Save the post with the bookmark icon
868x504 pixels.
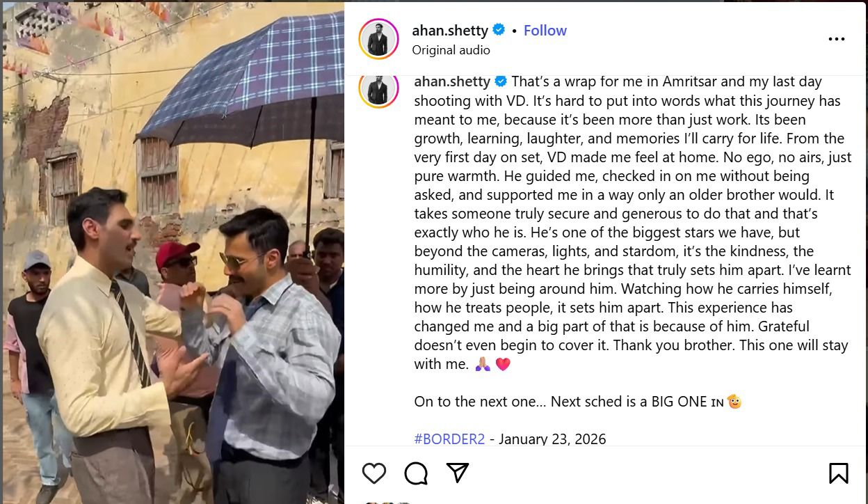point(839,473)
